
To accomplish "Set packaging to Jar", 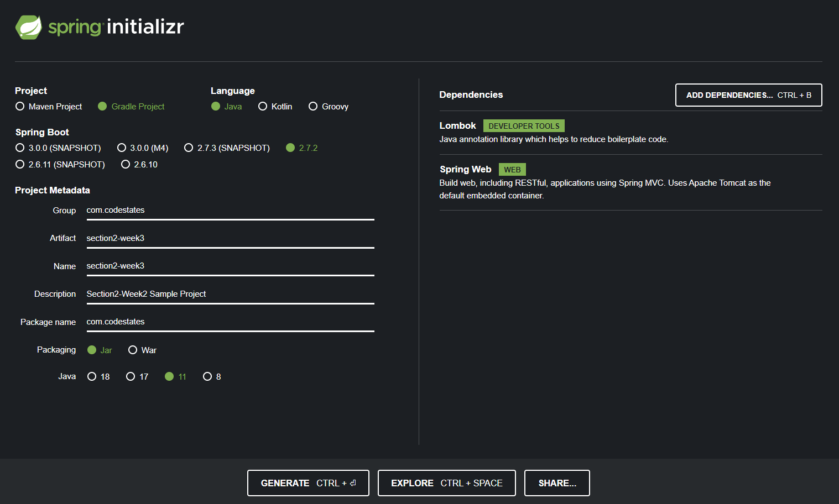I will 100,350.
